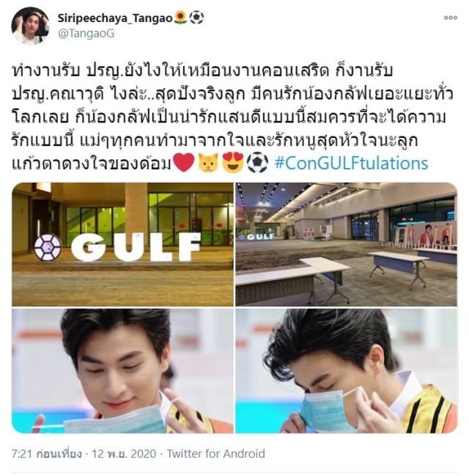Click the 7:21 timestamp of the tweet
The image size is (469, 476).
coord(46,453)
